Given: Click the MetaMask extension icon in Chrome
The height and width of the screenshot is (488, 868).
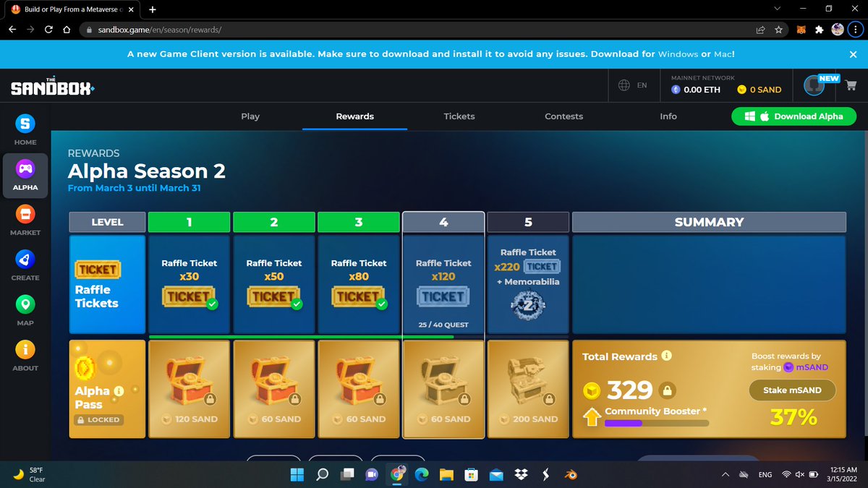Looking at the screenshot, I should [801, 30].
